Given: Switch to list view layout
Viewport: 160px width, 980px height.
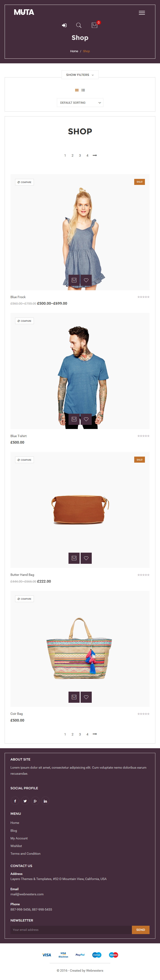Looking at the screenshot, I should [x=83, y=90].
